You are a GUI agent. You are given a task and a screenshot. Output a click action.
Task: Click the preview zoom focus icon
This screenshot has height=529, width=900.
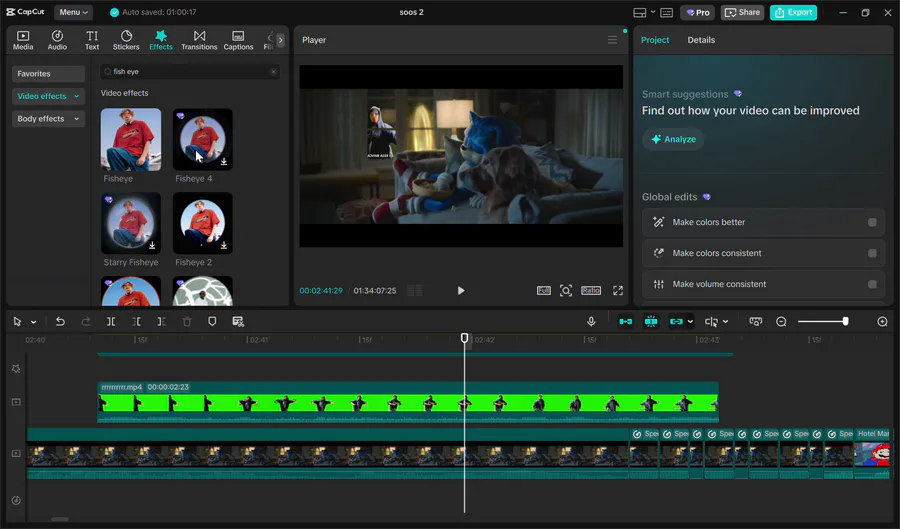[566, 290]
